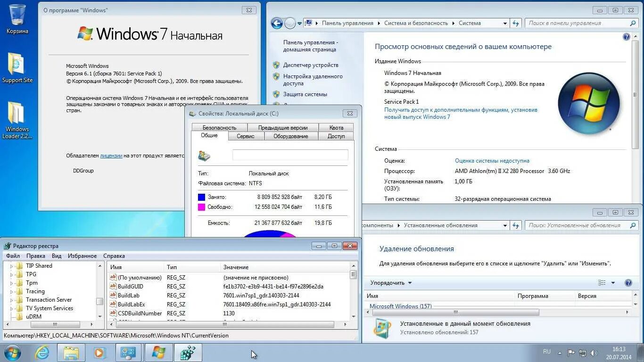This screenshot has height=362, width=644.
Task: Switch to the Registry Editor taskbar button
Action: (x=188, y=353)
